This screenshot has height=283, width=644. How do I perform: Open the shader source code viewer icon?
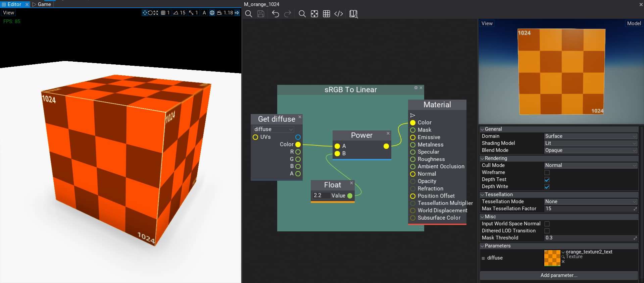(x=339, y=14)
